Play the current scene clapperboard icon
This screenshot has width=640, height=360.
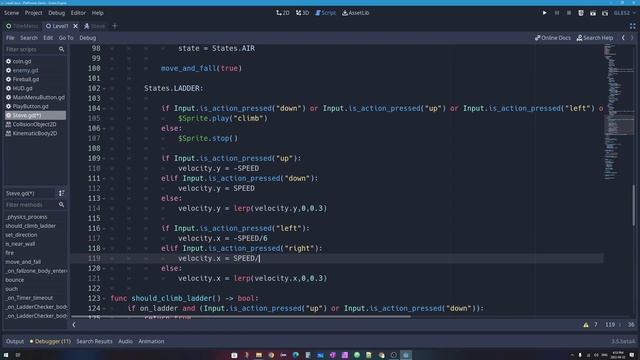(x=593, y=13)
